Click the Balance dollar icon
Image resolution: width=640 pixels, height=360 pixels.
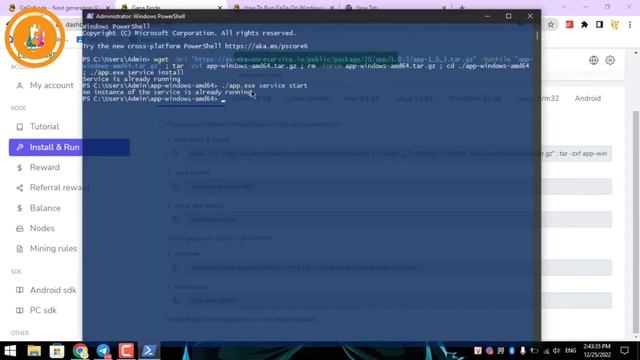coord(20,208)
